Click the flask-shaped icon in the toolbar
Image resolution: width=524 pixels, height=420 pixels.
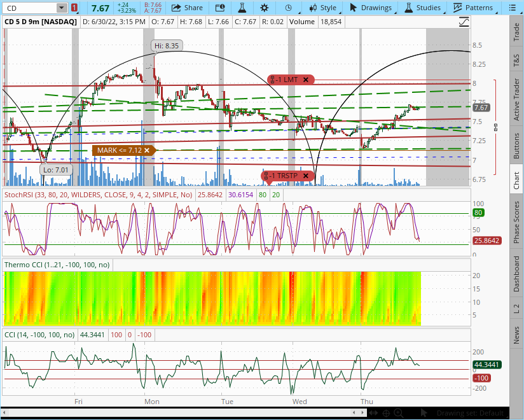tap(242, 8)
